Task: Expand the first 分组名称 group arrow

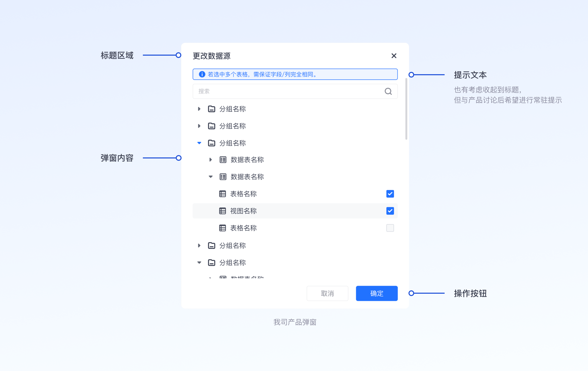Action: click(199, 109)
